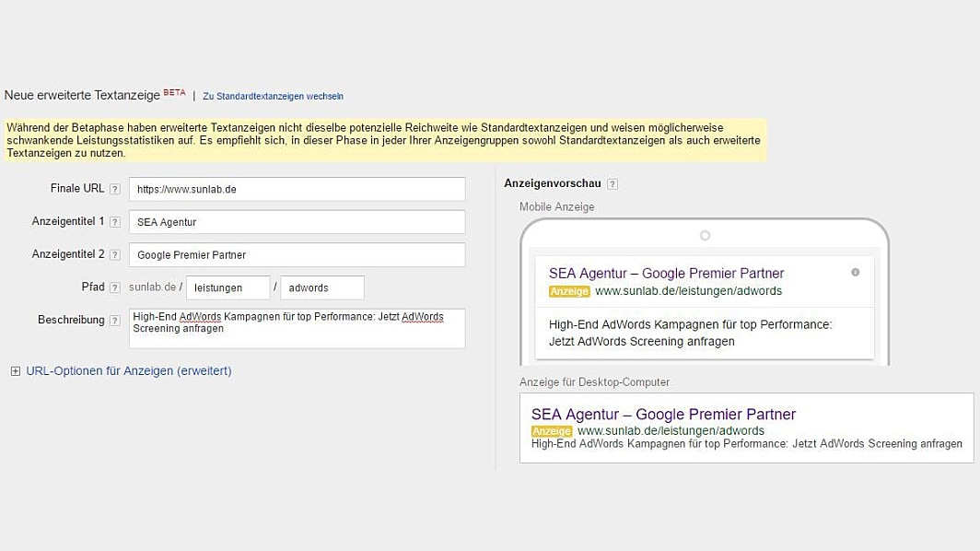Click desktop preview description text
The height and width of the screenshot is (551, 980).
click(x=747, y=443)
